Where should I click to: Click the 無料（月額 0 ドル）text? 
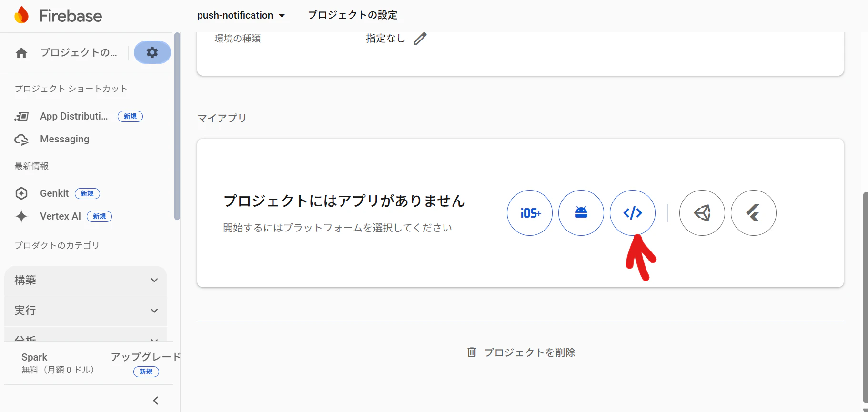pyautogui.click(x=58, y=370)
